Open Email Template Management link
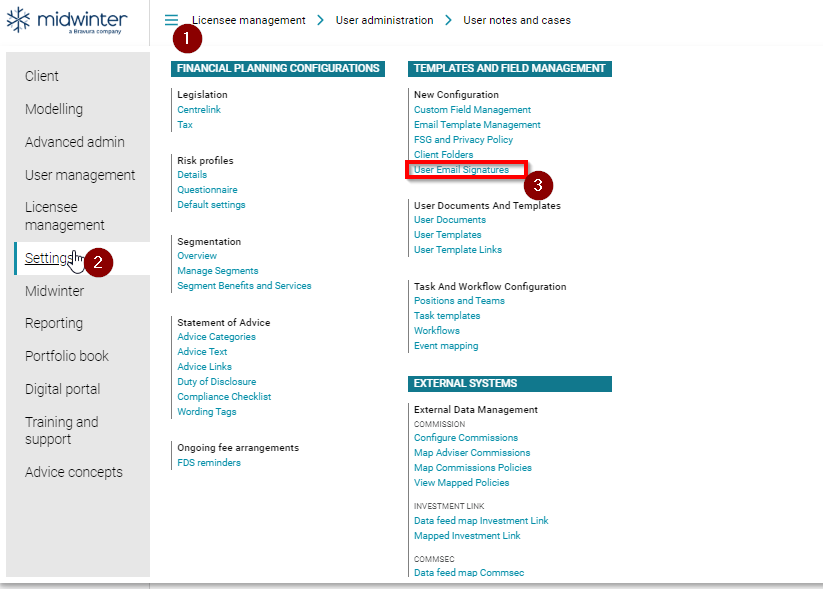 [477, 125]
